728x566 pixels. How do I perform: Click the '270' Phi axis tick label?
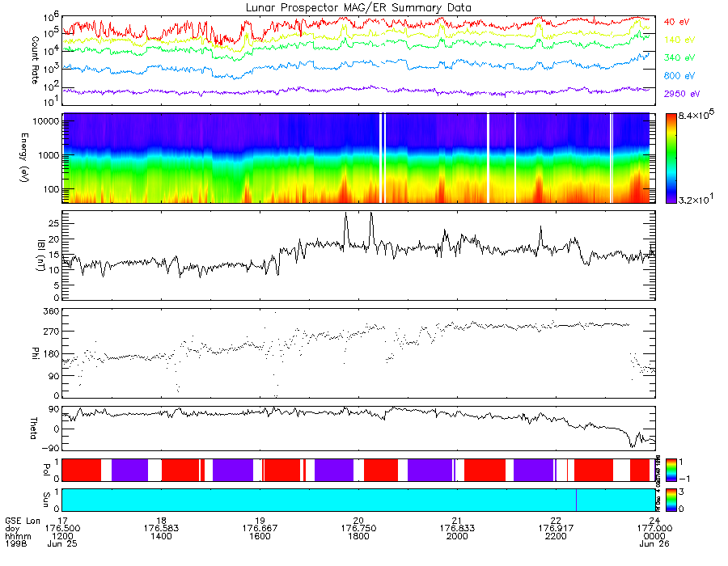point(52,332)
